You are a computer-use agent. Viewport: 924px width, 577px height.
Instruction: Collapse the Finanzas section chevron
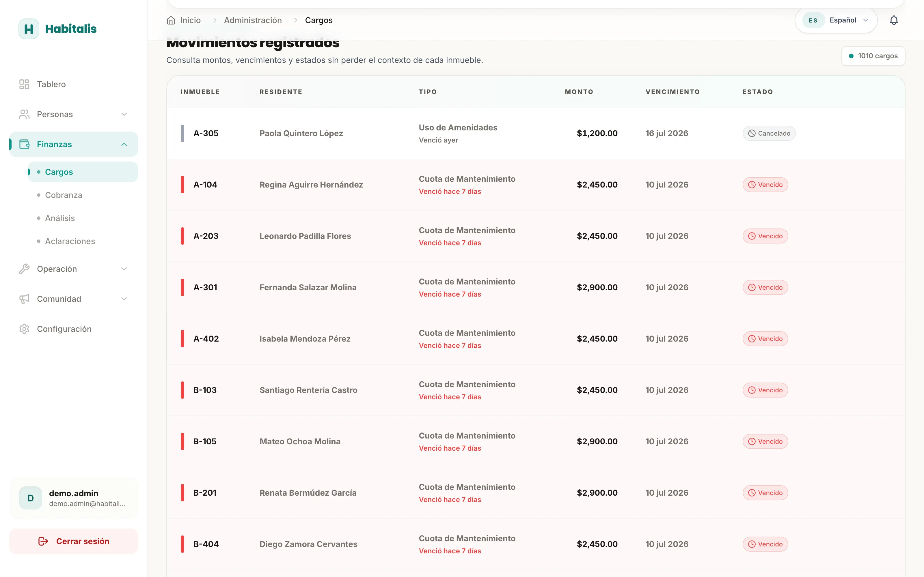(x=124, y=144)
